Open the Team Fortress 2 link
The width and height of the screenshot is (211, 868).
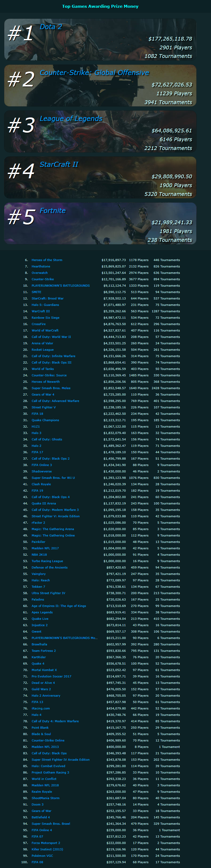click(x=44, y=651)
